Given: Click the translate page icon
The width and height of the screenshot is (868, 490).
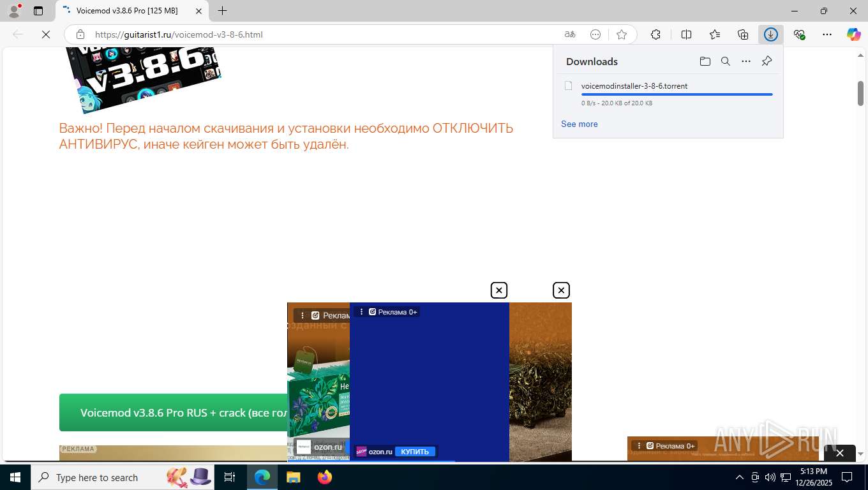Looking at the screenshot, I should [570, 34].
